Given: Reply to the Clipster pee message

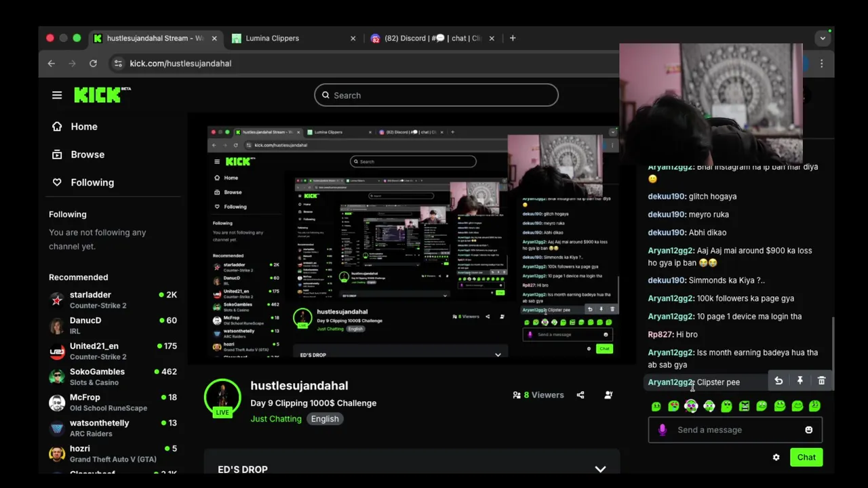Looking at the screenshot, I should [778, 382].
